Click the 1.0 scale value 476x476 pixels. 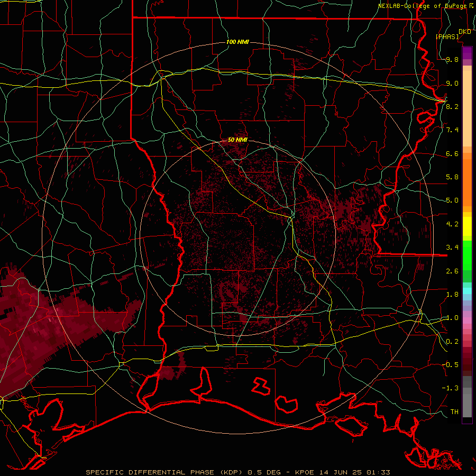tap(452, 318)
